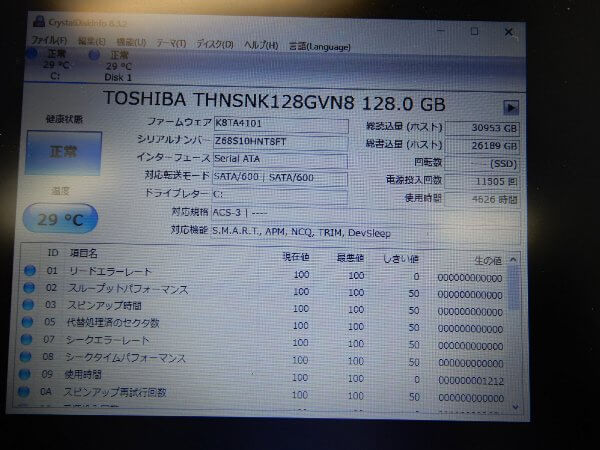Click the blue status icon for attribute 08
This screenshot has width=600, height=450.
25,356
